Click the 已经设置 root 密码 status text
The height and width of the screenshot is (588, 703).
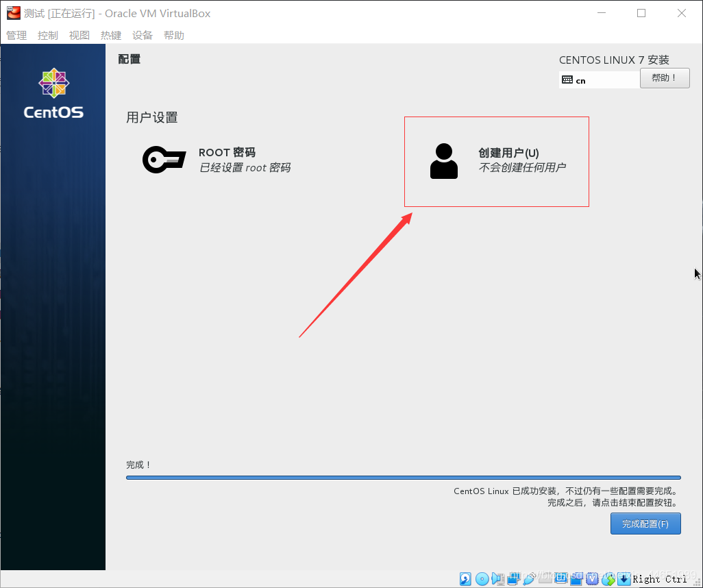[x=245, y=168]
